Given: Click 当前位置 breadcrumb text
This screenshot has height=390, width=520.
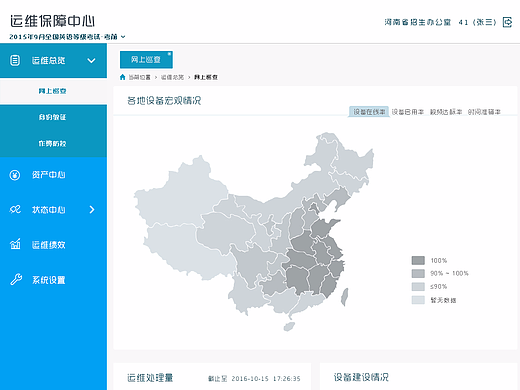Looking at the screenshot, I should (140, 77).
